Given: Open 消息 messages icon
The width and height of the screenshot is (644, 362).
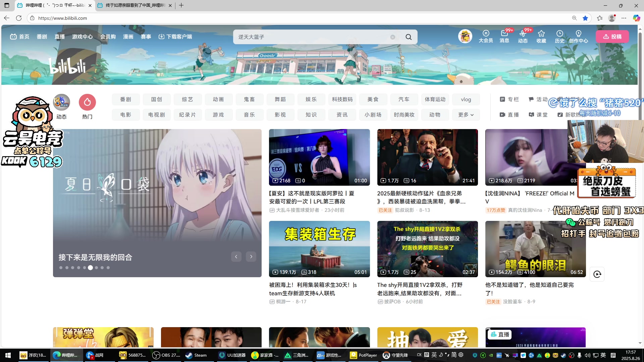Looking at the screenshot, I should click(x=504, y=36).
